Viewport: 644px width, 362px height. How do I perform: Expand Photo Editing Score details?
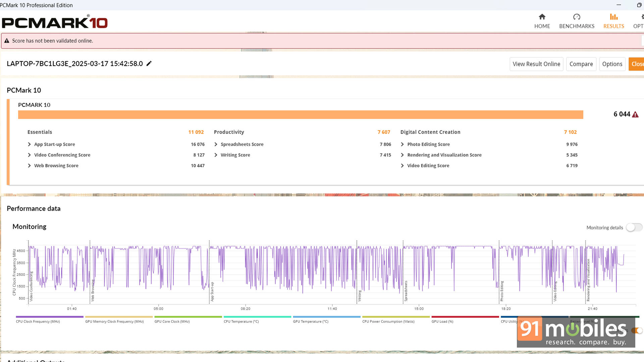point(402,144)
